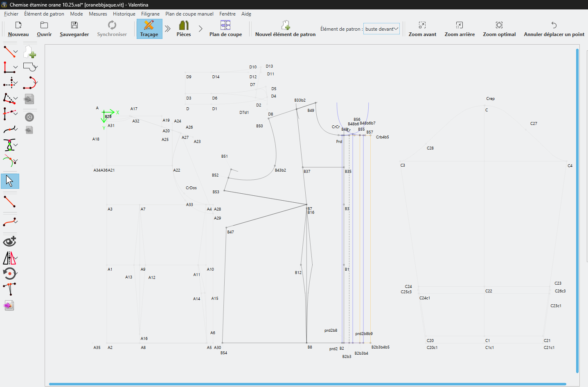Pick the mirror symmetry operation tool
588x387 pixels.
[9, 258]
